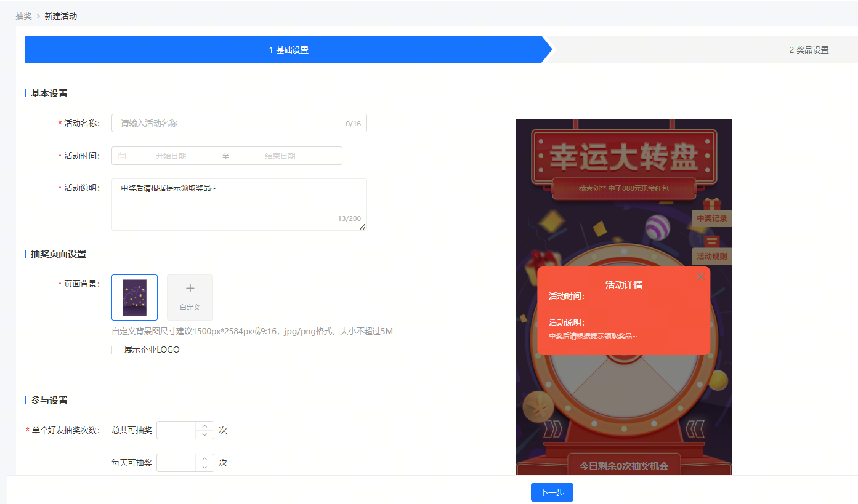
Task: Focus the 活动名称 input field
Action: (239, 123)
